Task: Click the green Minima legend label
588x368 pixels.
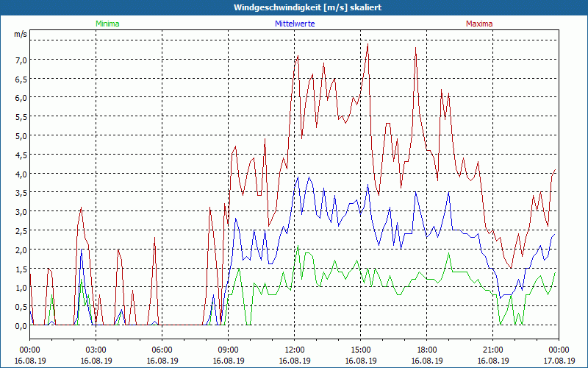Action: pos(107,24)
